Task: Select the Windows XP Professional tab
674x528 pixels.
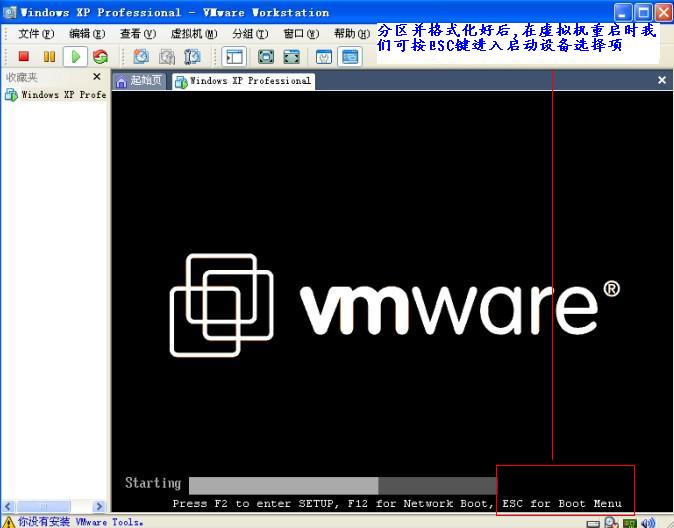Action: (243, 81)
